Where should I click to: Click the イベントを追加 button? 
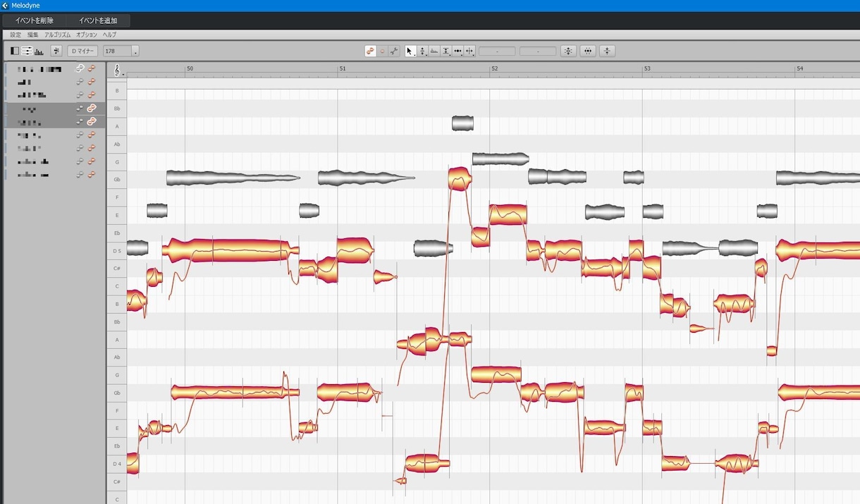[x=98, y=20]
